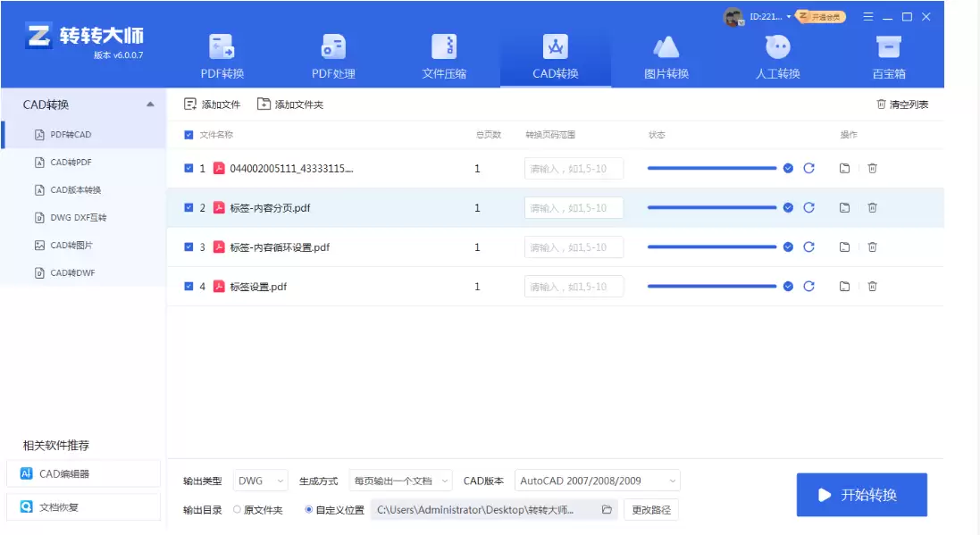
Task: Open output folder for 标签-内容循环设置.pdf
Action: [x=844, y=247]
